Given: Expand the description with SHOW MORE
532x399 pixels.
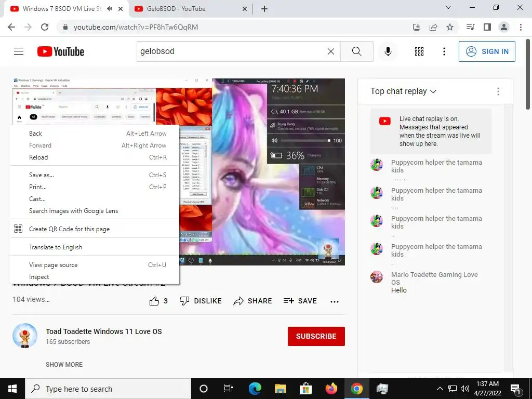Looking at the screenshot, I should (64, 364).
